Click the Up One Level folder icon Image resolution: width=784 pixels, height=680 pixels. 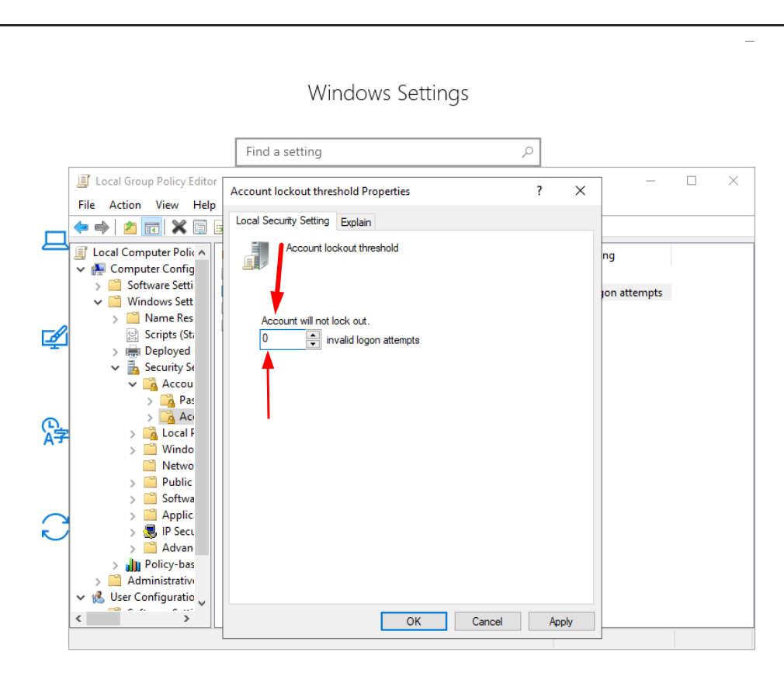pos(130,227)
